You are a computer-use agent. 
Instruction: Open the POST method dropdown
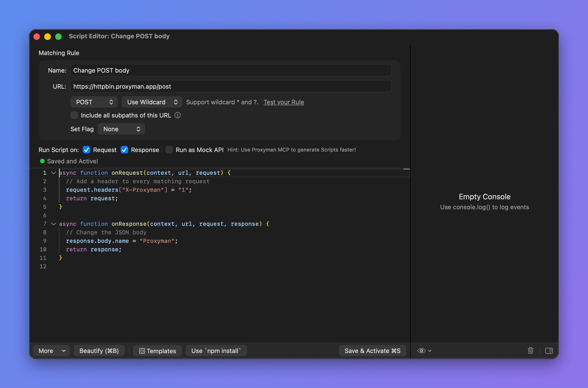click(94, 102)
